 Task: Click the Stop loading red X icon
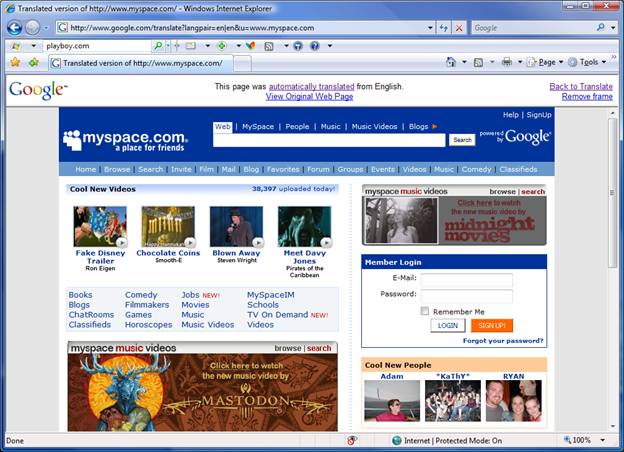(x=459, y=28)
